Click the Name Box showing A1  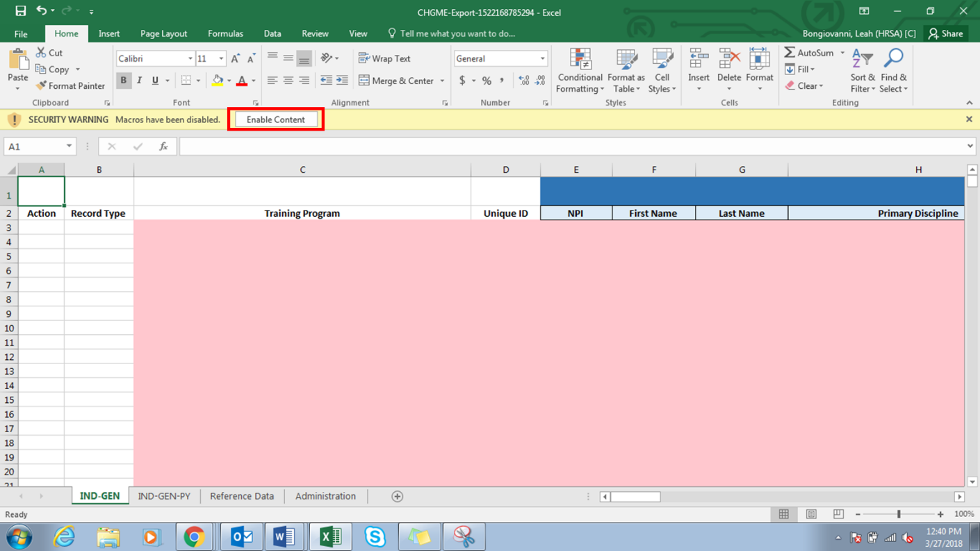(x=33, y=147)
